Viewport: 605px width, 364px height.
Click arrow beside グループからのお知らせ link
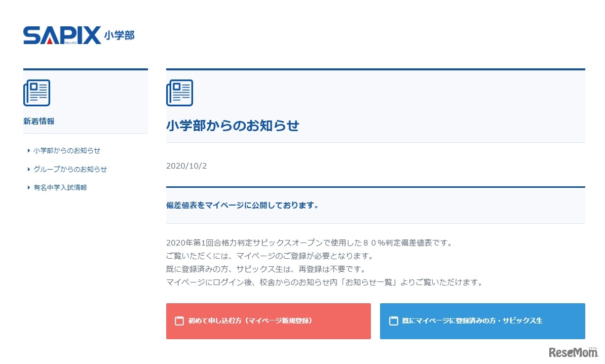click(29, 169)
